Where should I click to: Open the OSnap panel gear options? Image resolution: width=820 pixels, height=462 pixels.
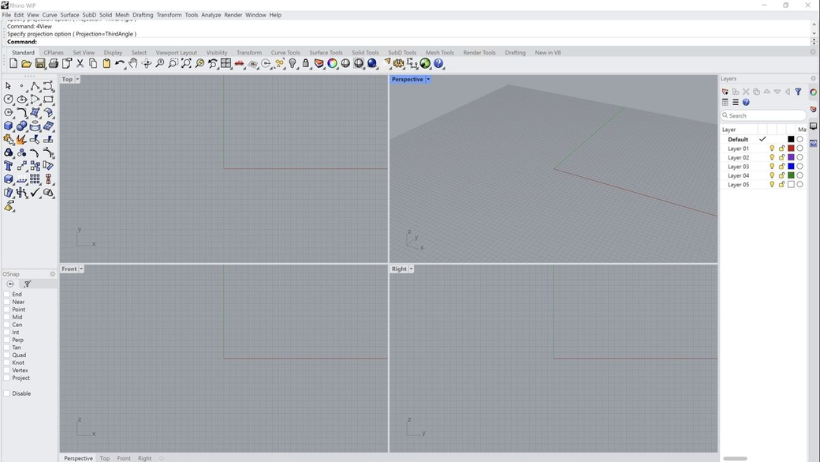[52, 274]
